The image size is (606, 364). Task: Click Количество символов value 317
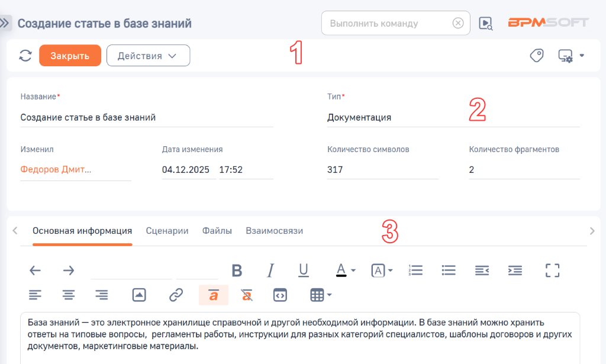383,170
